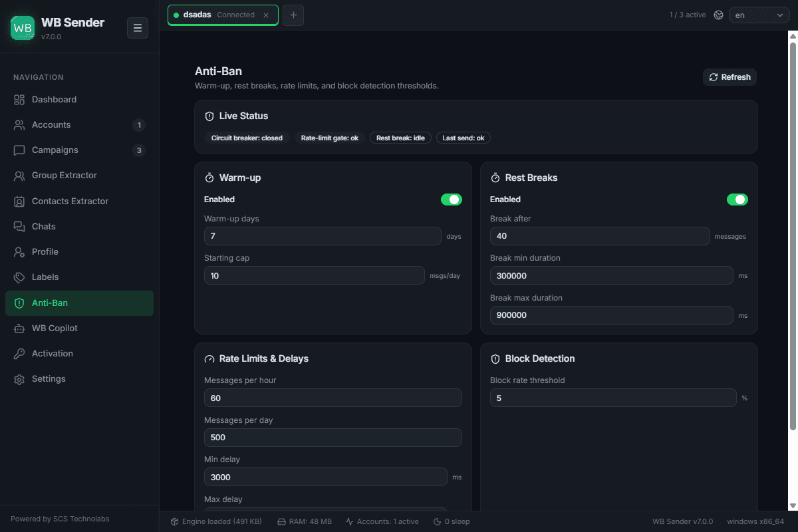
Task: Click the Warm-up stopwatch icon
Action: [209, 178]
